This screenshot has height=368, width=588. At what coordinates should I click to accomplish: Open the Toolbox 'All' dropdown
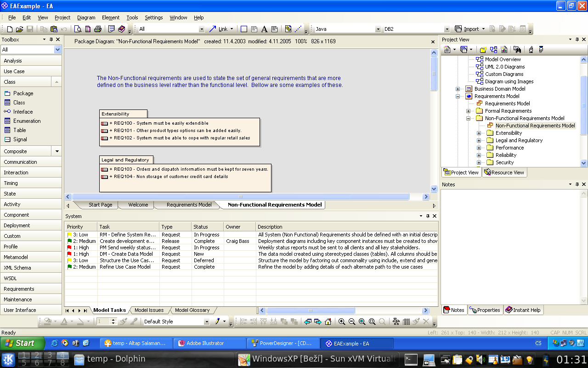[x=57, y=50]
